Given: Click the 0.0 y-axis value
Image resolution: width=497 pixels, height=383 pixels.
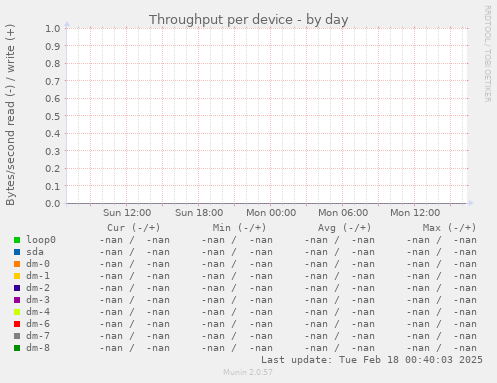Looking at the screenshot, I should point(53,203).
